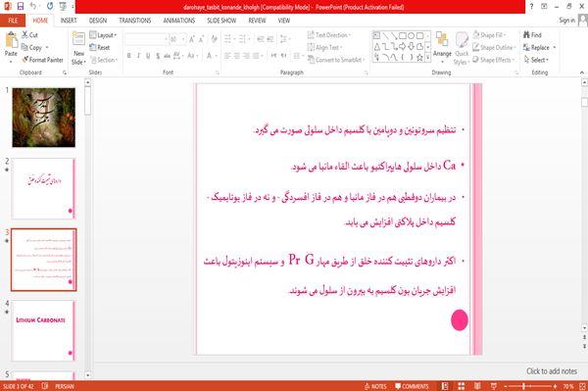Viewport: 588px width, 391px height.
Task: Open the font size dropdown
Action: [x=183, y=39]
